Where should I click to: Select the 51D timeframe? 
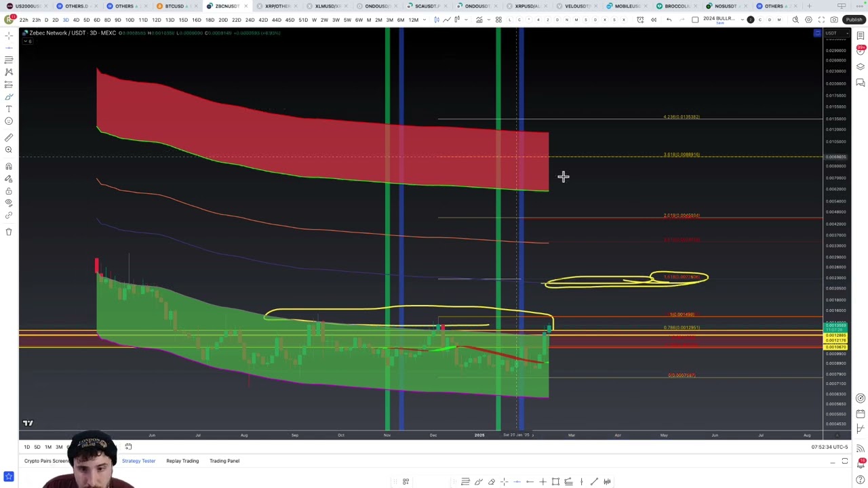coord(303,20)
